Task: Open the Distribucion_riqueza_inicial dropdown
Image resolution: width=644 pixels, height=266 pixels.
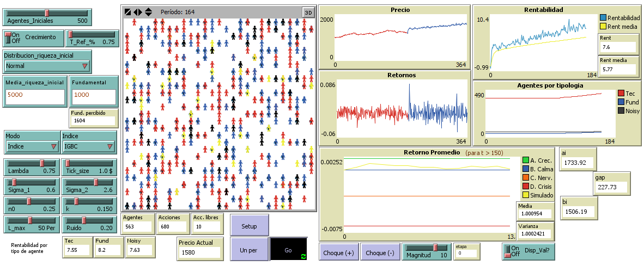Action: [47, 66]
